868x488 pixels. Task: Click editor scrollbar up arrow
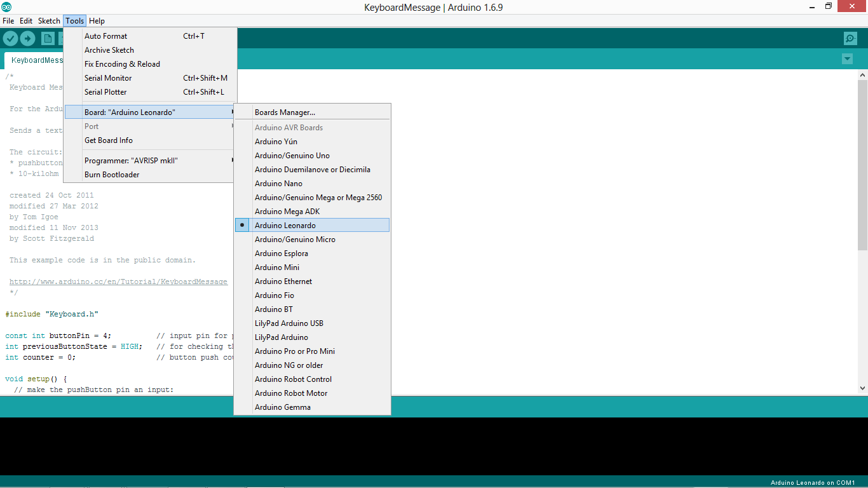coord(862,74)
